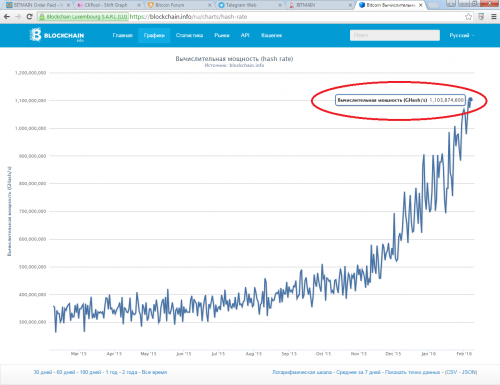500x385 pixels.
Task: Click the last data point on chart
Action: [x=470, y=99]
